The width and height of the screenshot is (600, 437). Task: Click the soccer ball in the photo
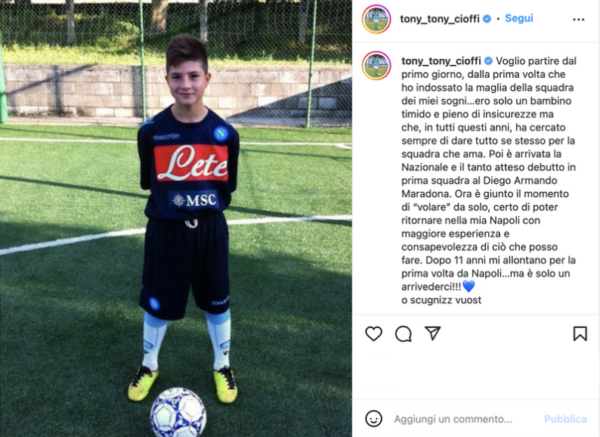(x=178, y=413)
